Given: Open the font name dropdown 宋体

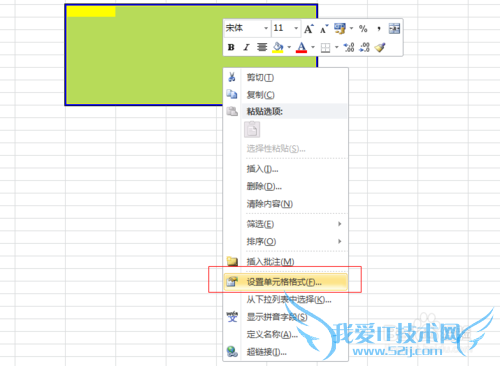Looking at the screenshot, I should click(x=266, y=28).
